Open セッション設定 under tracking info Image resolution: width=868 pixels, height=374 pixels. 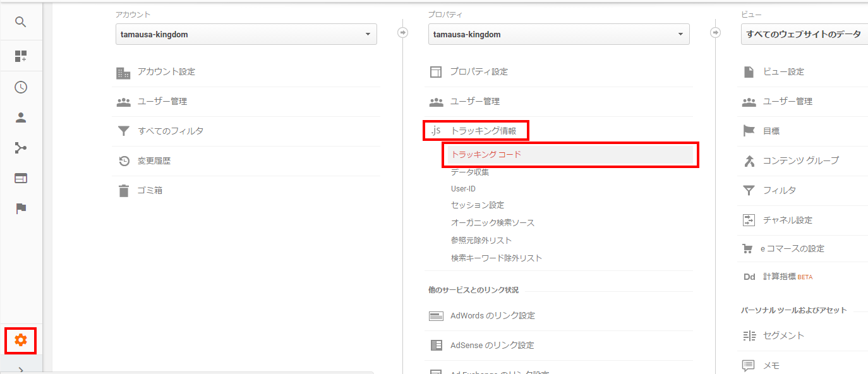[x=477, y=205]
